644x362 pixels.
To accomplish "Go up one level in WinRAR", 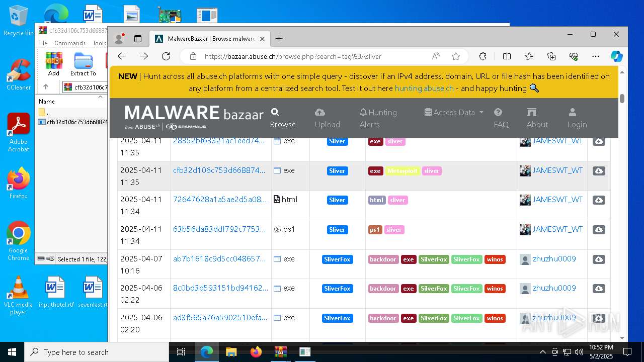I will (45, 87).
